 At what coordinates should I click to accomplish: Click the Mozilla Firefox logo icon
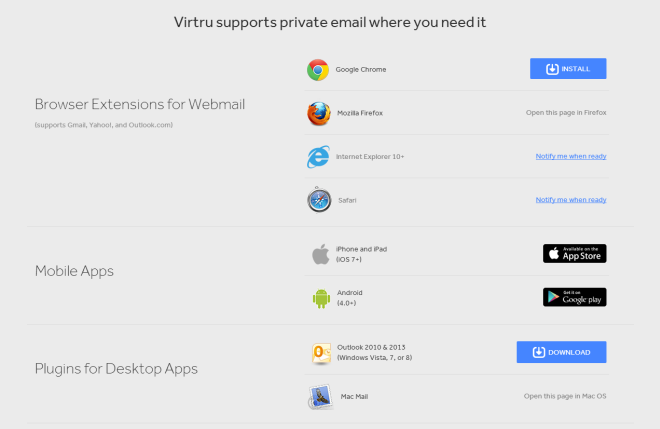pyautogui.click(x=319, y=113)
